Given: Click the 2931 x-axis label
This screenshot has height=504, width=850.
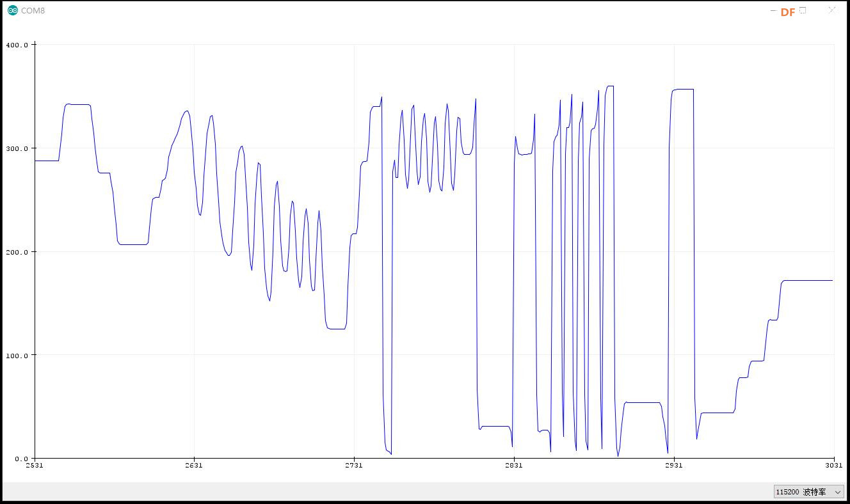Looking at the screenshot, I should [x=674, y=466].
